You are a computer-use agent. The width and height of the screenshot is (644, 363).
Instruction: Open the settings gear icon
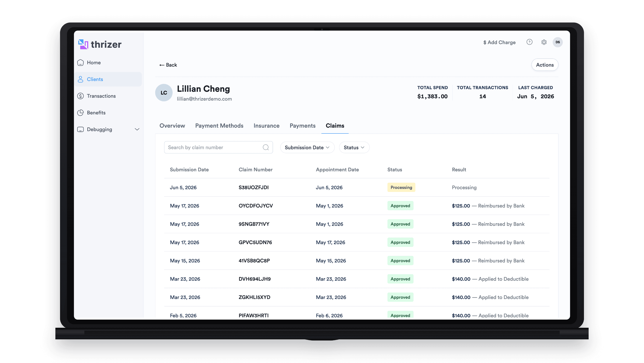[544, 42]
